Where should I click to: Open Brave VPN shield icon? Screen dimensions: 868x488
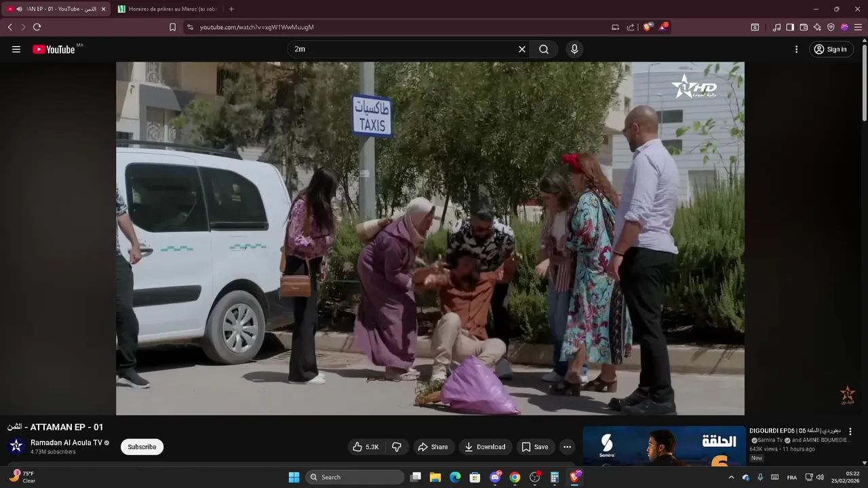(831, 27)
